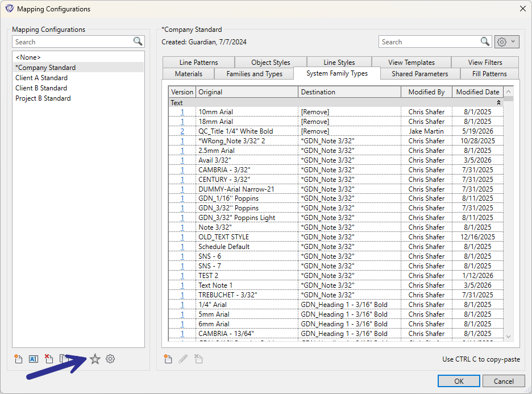Go to the View Templates tab

click(412, 63)
